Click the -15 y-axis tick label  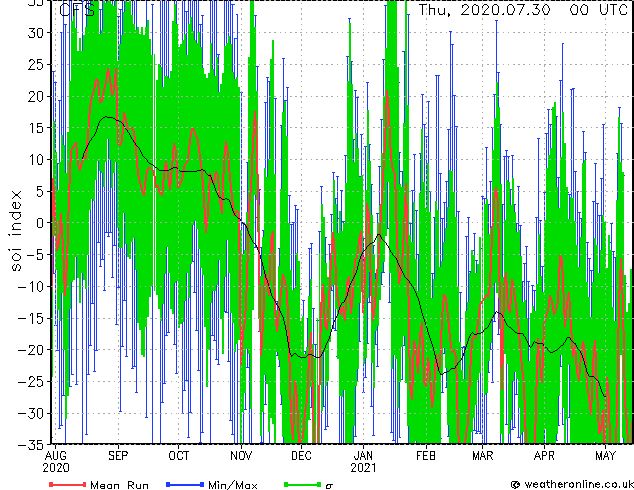point(32,318)
